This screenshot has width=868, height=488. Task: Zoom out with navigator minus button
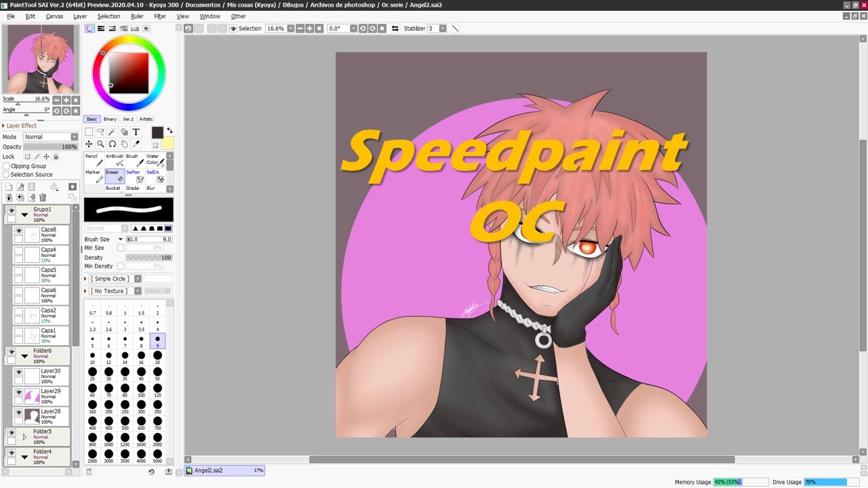click(57, 100)
